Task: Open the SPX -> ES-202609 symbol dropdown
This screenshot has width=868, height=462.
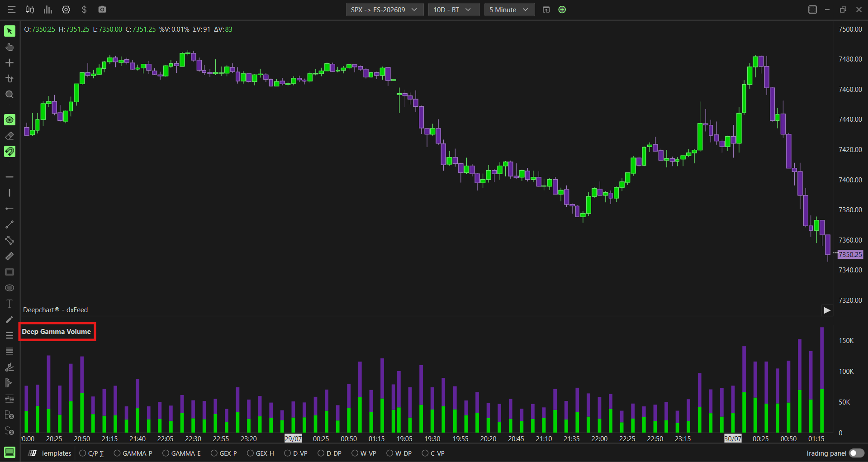Action: point(384,10)
